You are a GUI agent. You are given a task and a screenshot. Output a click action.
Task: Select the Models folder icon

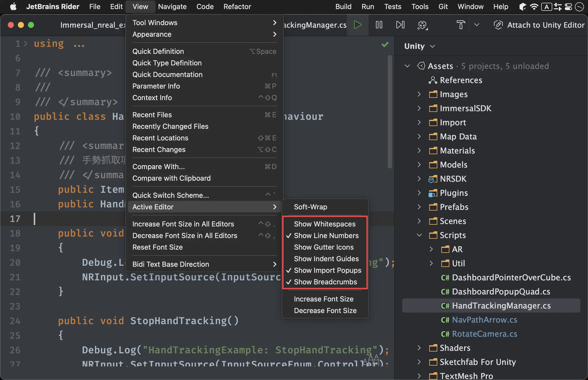pos(433,165)
